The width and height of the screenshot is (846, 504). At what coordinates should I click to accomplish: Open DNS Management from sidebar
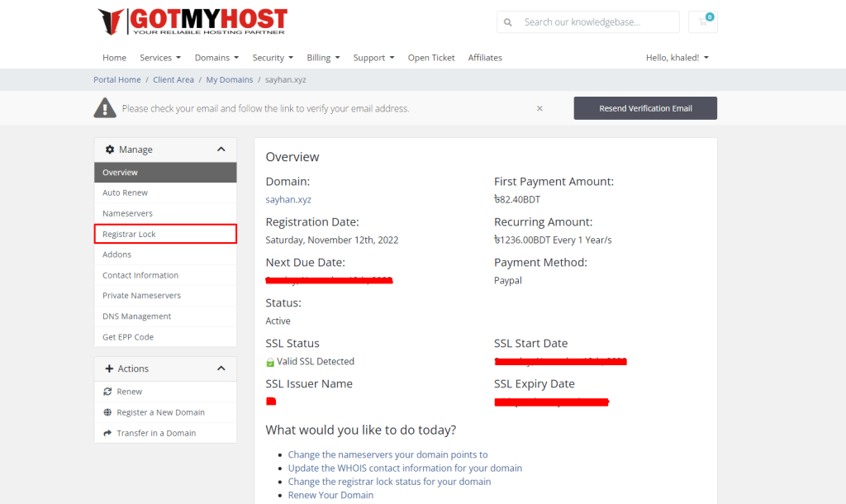(x=137, y=316)
